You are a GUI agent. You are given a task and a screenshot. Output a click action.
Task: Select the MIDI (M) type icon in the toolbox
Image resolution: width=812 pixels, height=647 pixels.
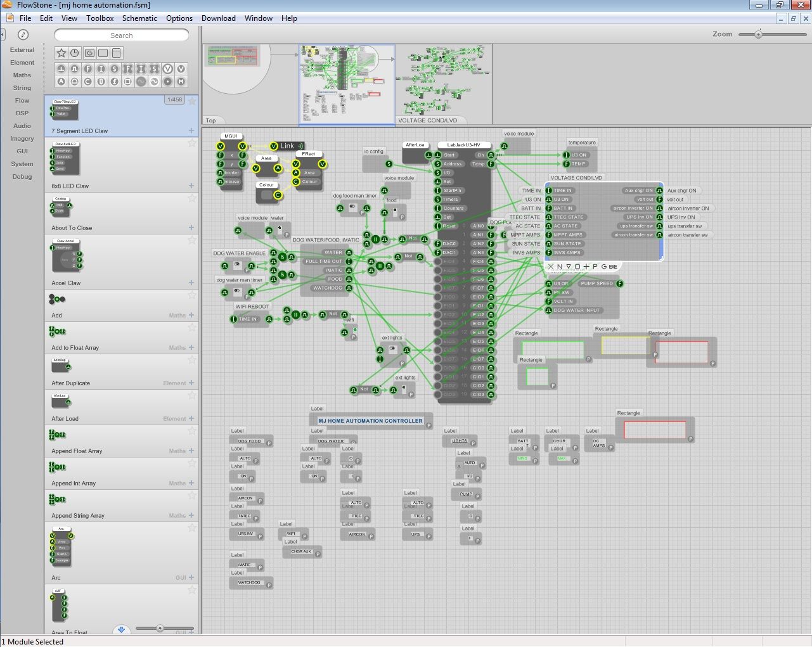(181, 81)
